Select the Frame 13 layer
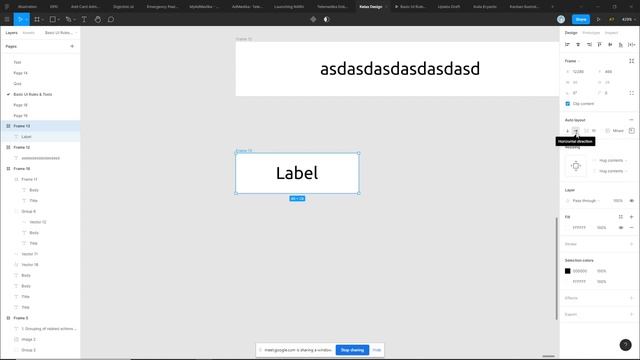The width and height of the screenshot is (640, 360). point(41,126)
